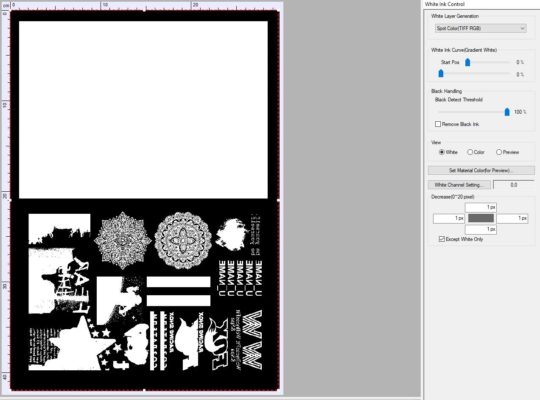Click the second White Ink Curve slider handle
Viewport: 540px width, 400px height.
(x=441, y=73)
